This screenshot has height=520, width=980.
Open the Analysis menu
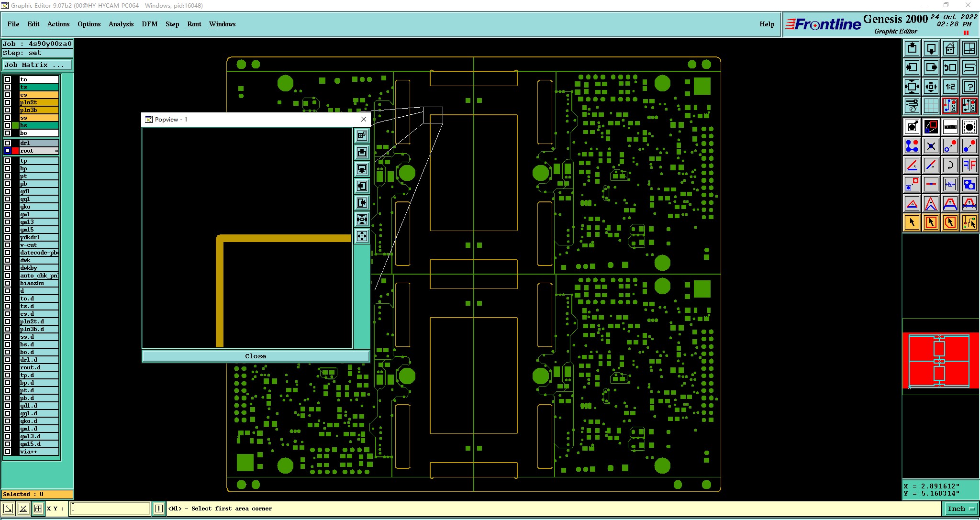point(121,24)
